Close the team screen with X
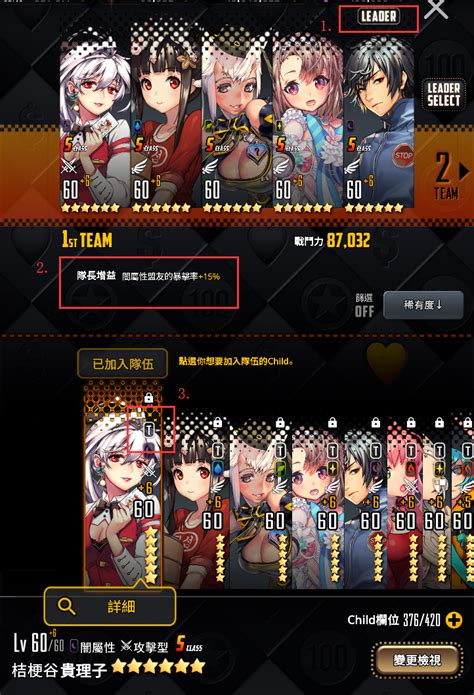Image resolution: width=474 pixels, height=695 pixels. (436, 9)
